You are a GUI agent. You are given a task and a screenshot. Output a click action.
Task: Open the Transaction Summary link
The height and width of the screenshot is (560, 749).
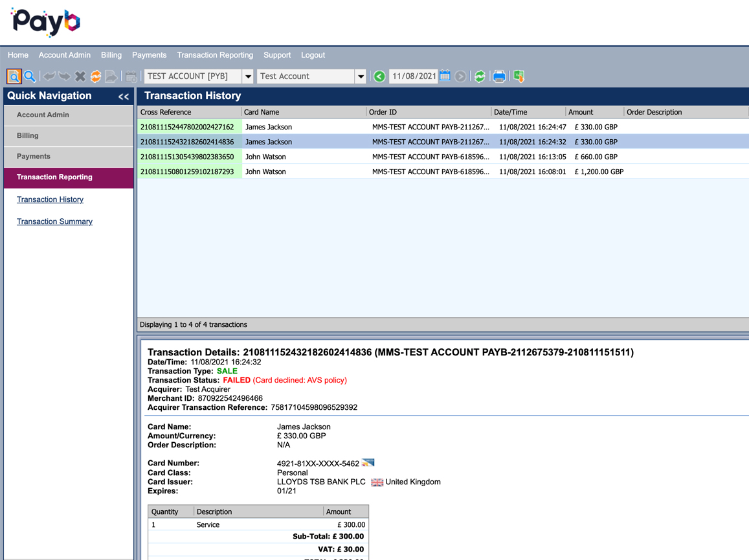pyautogui.click(x=54, y=221)
